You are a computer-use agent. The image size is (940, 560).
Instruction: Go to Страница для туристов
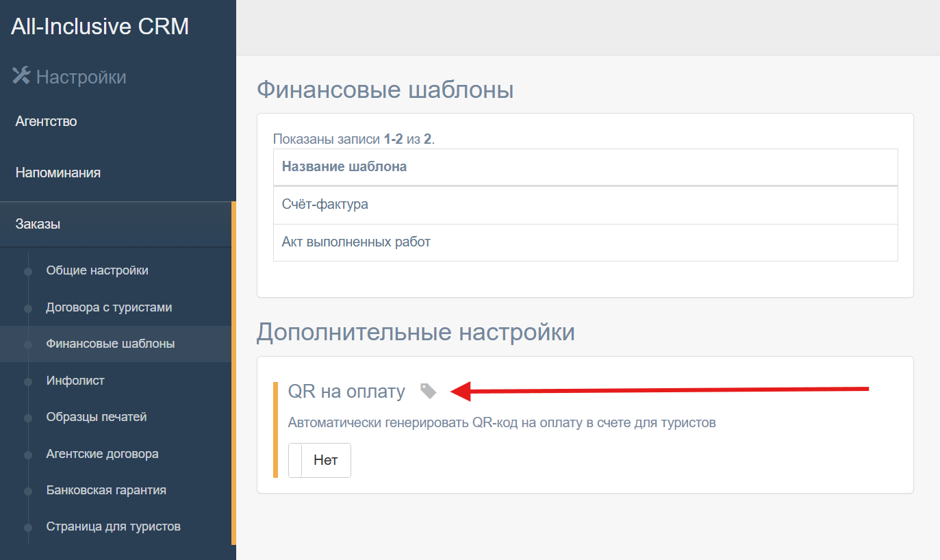coord(113,526)
